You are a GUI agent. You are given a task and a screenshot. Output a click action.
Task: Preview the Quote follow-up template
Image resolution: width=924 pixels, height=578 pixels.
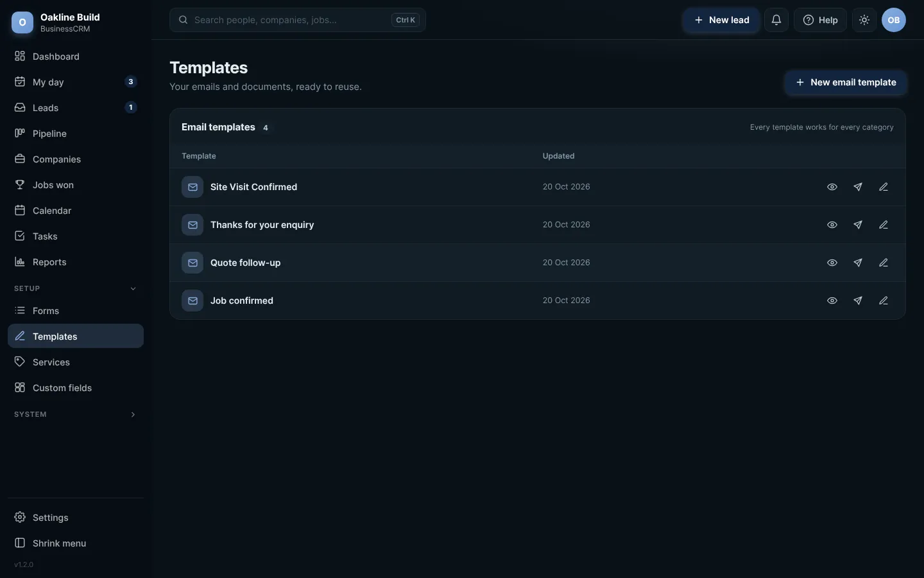tap(832, 263)
